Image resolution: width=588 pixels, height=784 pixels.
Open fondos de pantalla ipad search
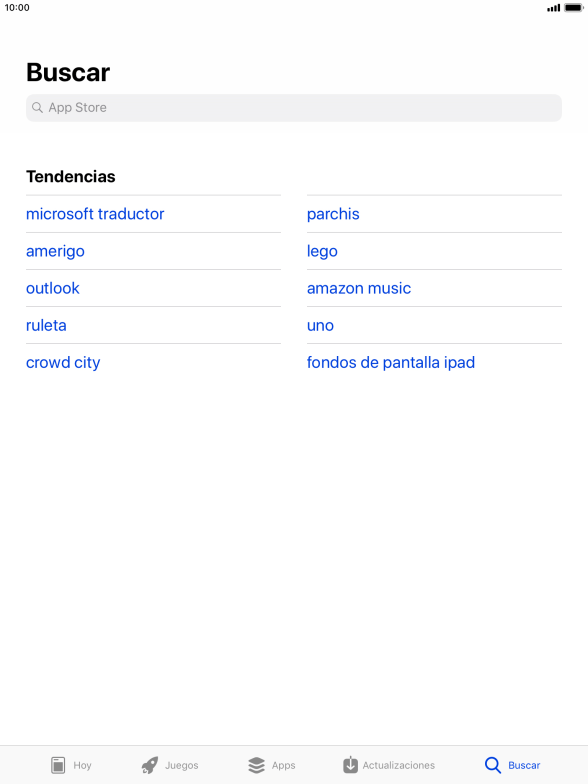[x=390, y=362]
